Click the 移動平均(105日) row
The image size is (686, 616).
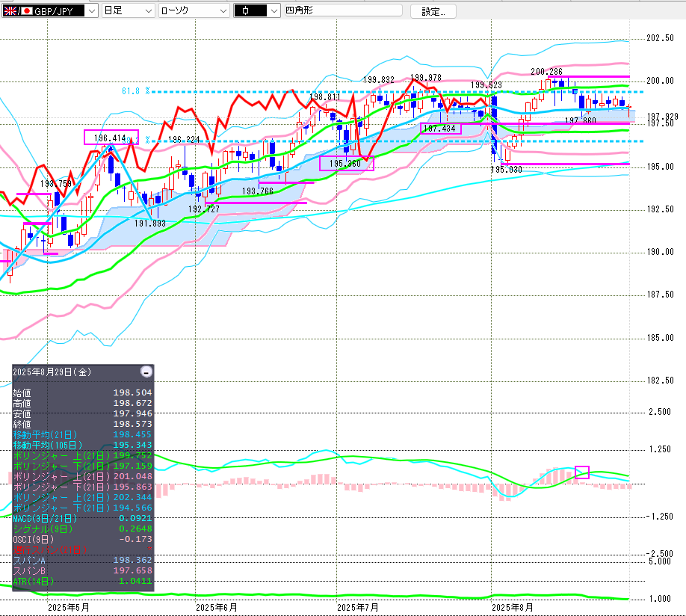(83, 446)
